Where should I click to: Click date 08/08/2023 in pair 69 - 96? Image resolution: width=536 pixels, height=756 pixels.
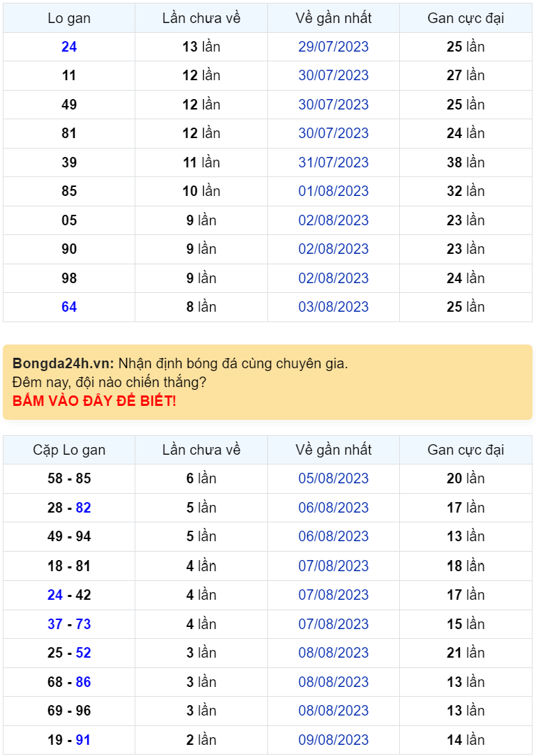(x=334, y=710)
